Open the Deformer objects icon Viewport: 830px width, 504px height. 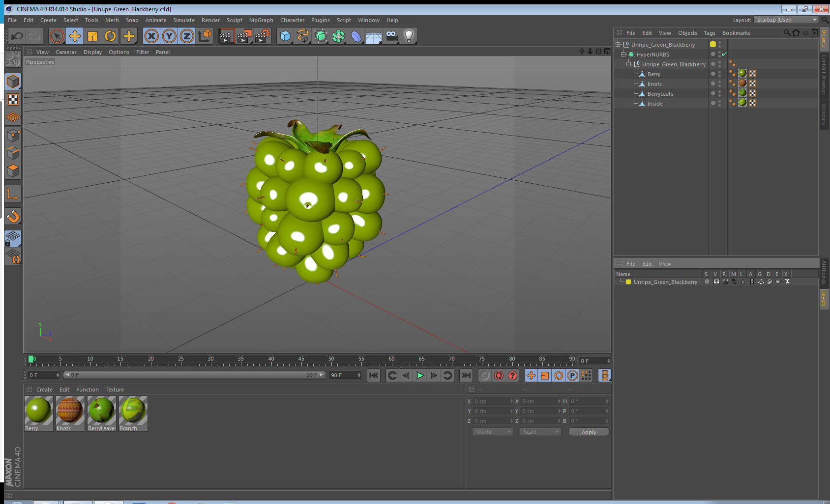coord(356,36)
